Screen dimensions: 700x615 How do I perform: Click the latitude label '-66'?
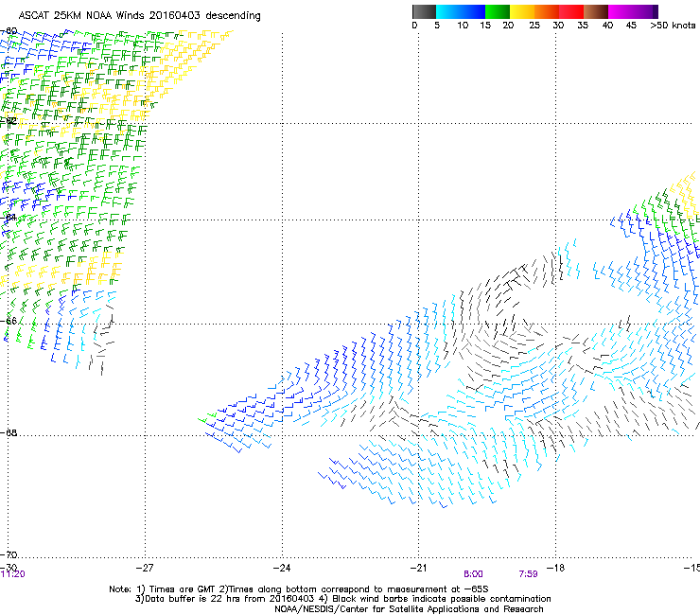9,321
